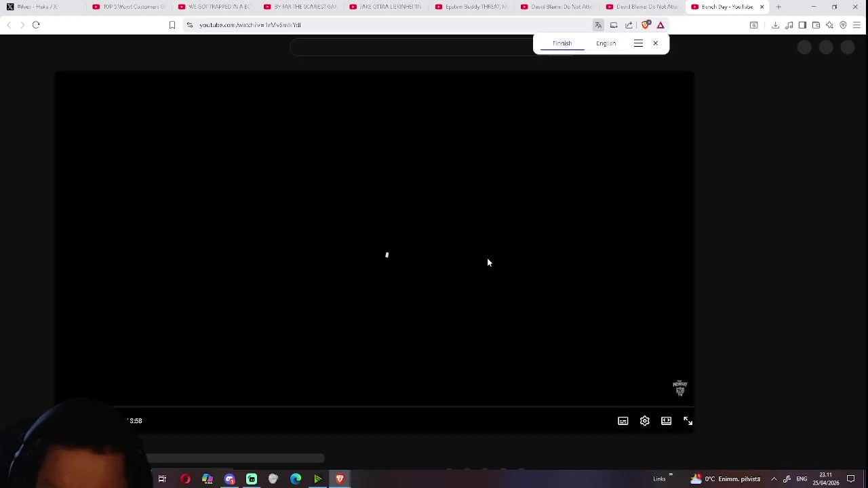Open Leo AI sparkle icon
868x488 pixels.
(829, 25)
